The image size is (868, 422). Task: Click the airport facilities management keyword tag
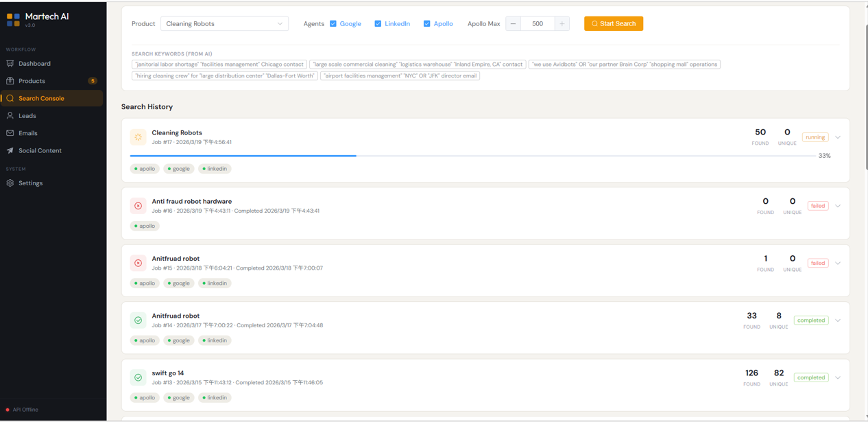pyautogui.click(x=400, y=76)
